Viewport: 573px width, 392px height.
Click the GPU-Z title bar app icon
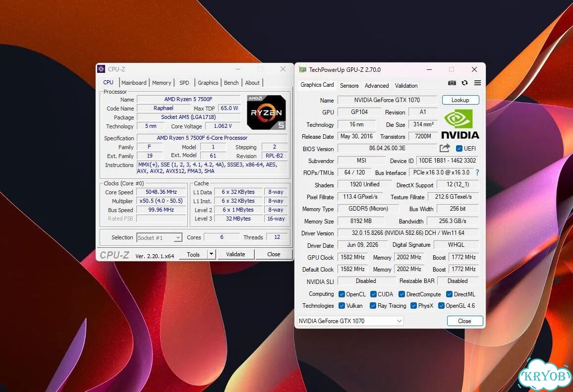pyautogui.click(x=302, y=69)
